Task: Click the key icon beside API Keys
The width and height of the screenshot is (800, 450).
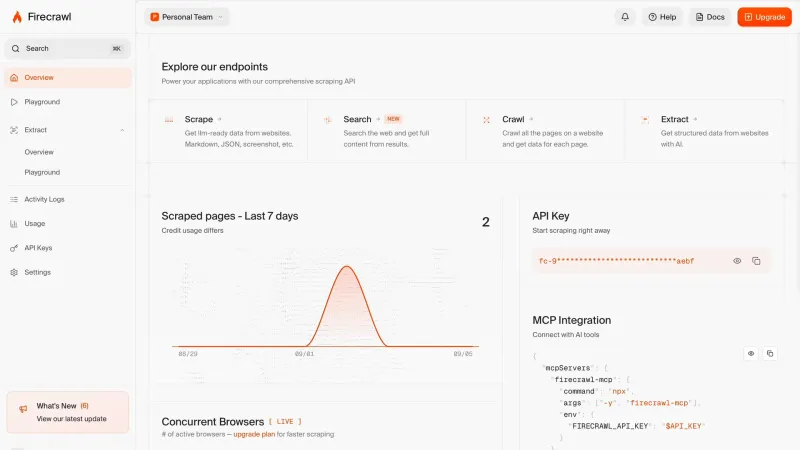Action: point(14,248)
